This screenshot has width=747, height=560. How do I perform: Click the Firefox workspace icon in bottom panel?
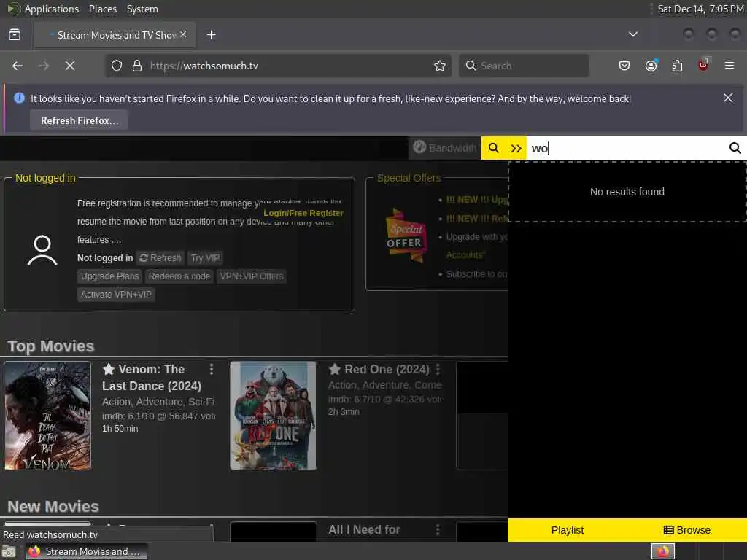pos(662,551)
